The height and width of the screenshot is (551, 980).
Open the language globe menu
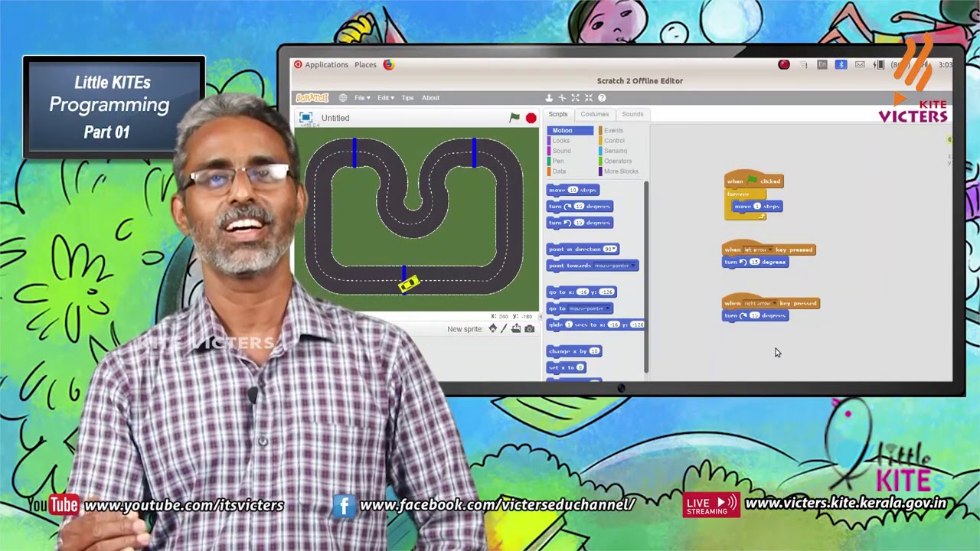click(342, 98)
